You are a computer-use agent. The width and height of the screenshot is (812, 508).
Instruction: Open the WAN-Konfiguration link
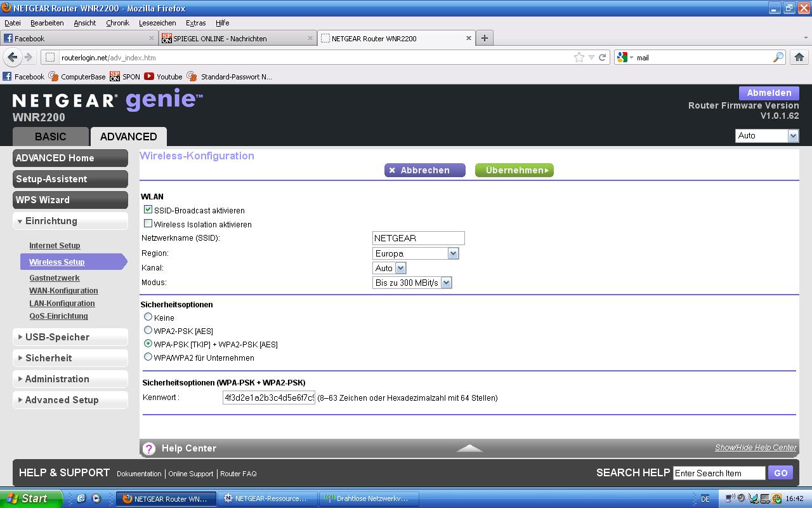pos(63,291)
